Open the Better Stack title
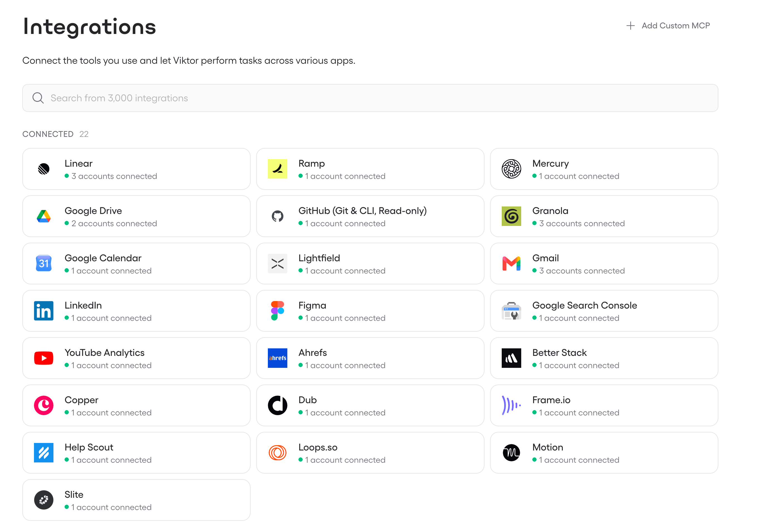This screenshot has width=759, height=532. pos(559,352)
